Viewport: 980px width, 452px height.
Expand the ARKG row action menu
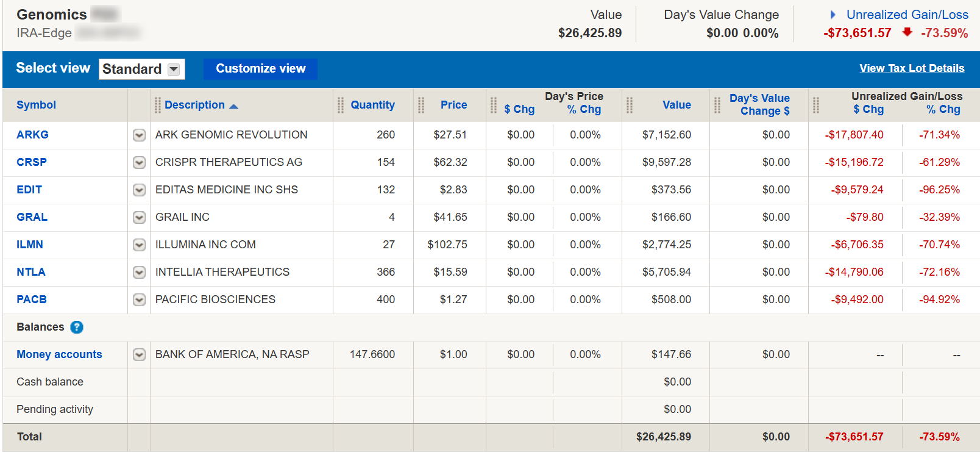point(140,135)
